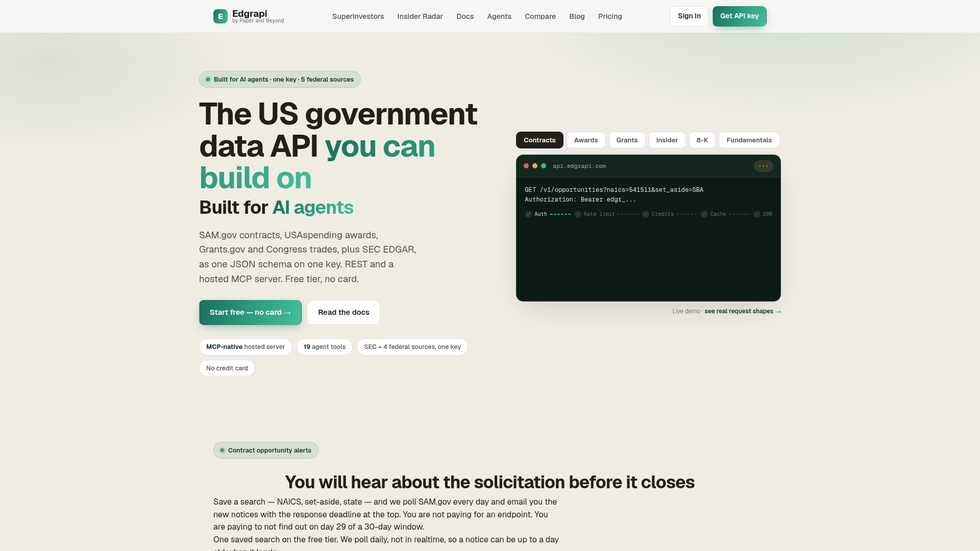Click the GET /v1/opportunities request line
The image size is (980, 551).
pyautogui.click(x=614, y=190)
